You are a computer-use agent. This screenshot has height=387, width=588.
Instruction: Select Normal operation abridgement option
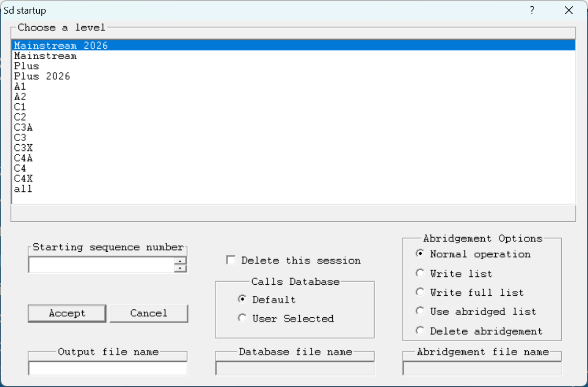(x=420, y=254)
